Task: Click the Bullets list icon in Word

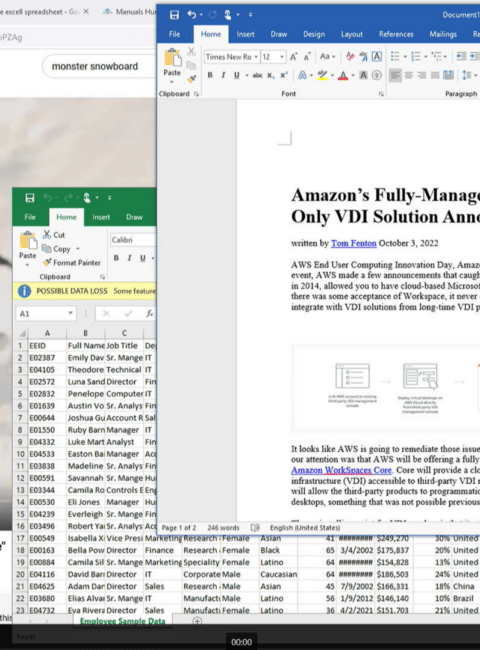Action: click(395, 56)
